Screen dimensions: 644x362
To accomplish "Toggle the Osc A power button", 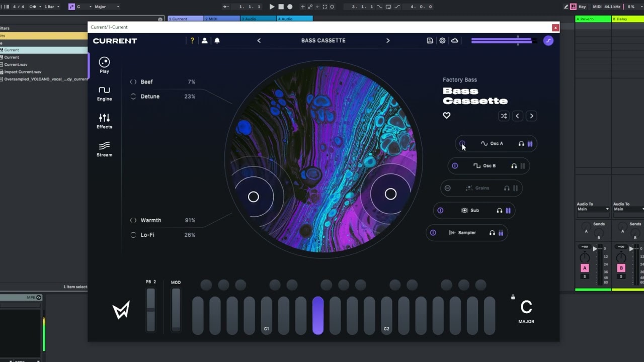I will pos(462,144).
